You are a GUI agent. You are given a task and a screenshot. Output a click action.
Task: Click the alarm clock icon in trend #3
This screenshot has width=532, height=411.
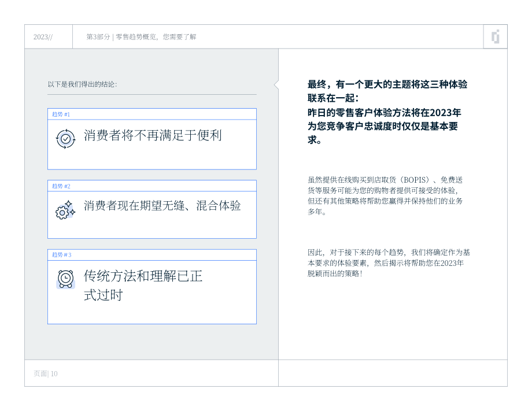65,279
